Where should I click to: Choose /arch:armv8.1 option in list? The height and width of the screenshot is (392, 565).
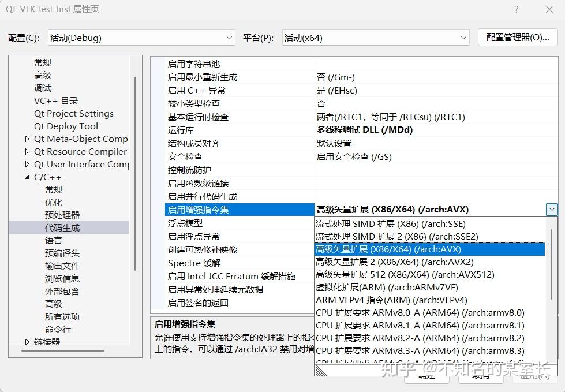[430, 326]
